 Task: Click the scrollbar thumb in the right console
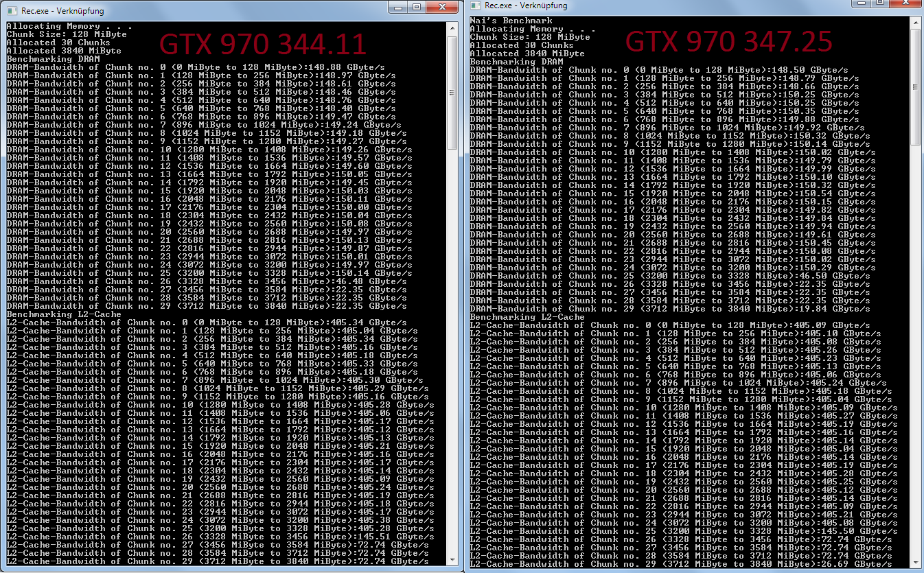point(916,87)
